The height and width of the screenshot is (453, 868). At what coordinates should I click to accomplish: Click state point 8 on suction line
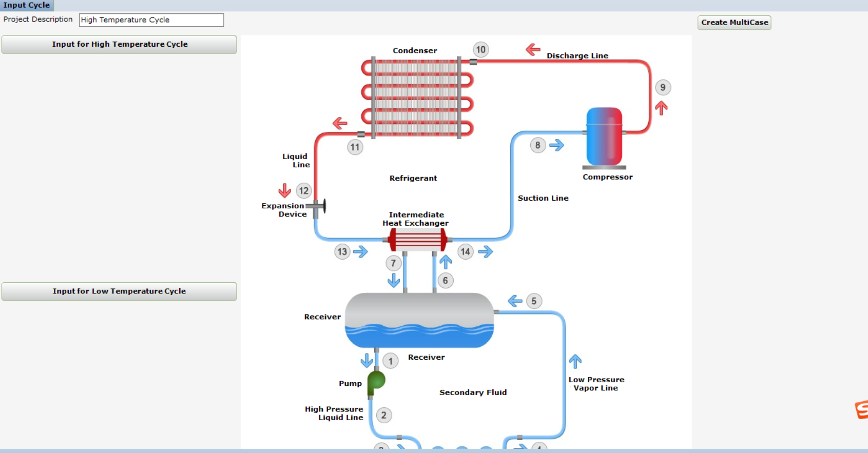(537, 145)
